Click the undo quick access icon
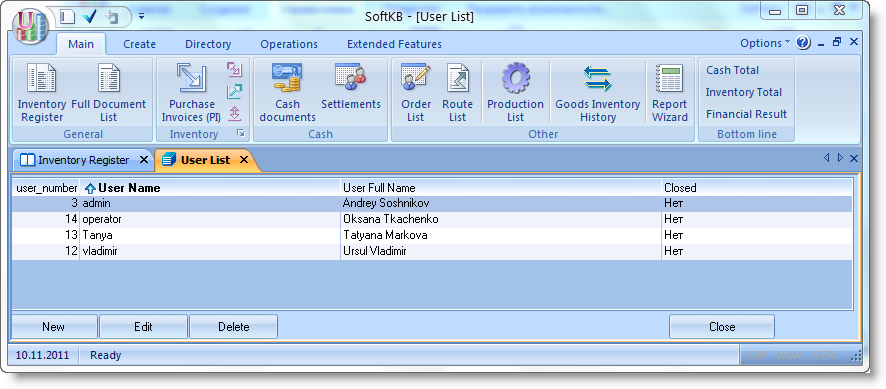This screenshot has height=389, width=886. (x=112, y=17)
